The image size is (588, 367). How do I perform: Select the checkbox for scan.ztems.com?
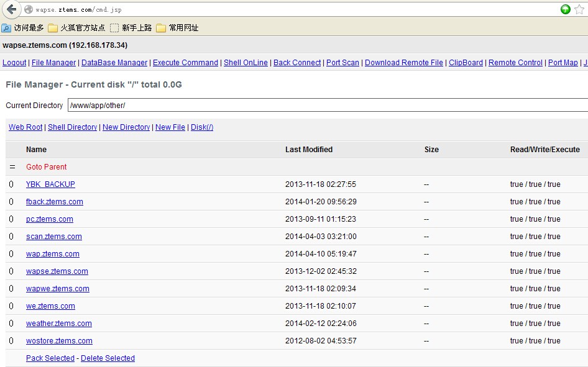click(x=11, y=237)
